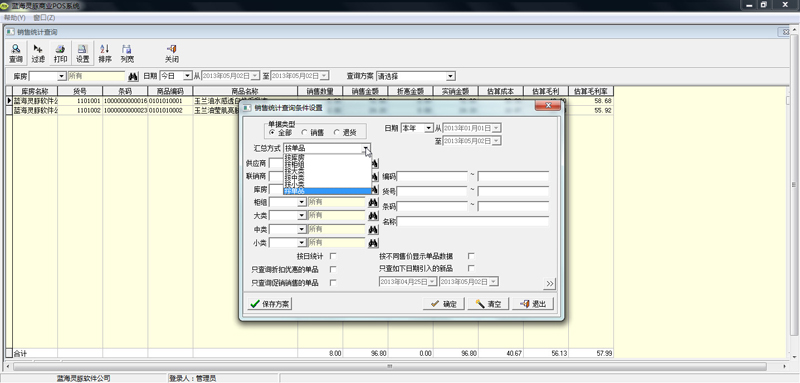Click the 确定 confirm button
The height and width of the screenshot is (383, 800).
(444, 304)
